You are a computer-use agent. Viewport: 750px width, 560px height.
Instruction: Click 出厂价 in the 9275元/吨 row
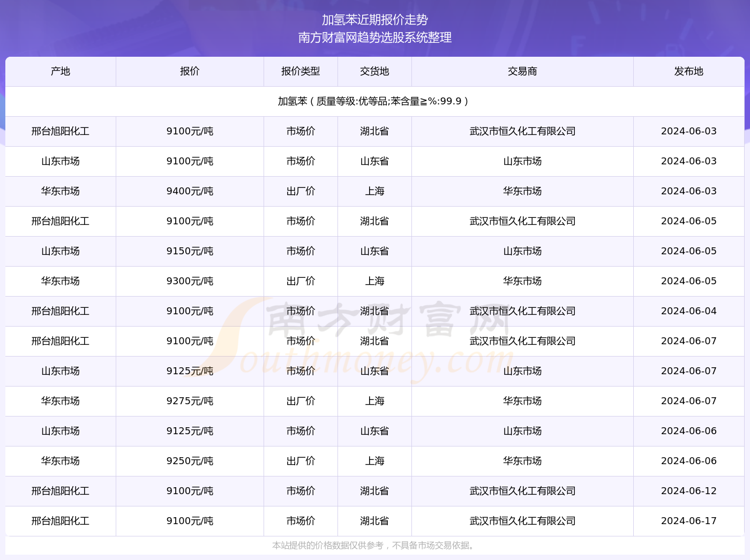coord(301,401)
